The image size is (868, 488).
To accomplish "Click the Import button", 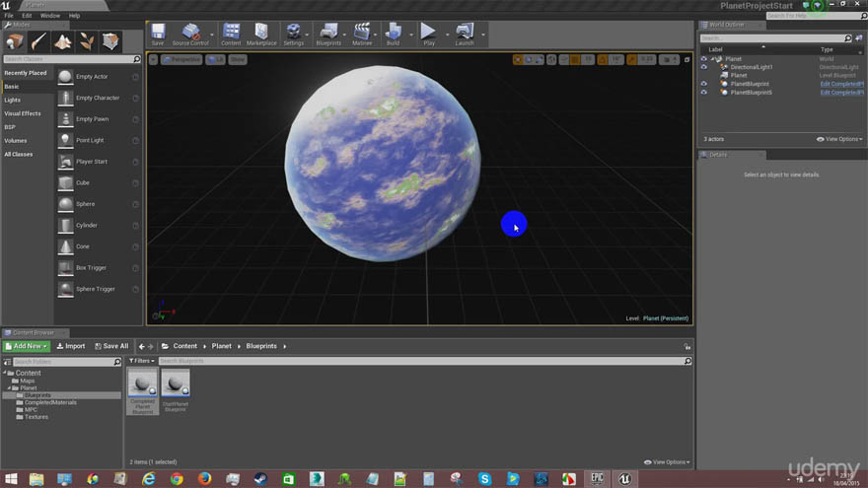I will coord(71,346).
